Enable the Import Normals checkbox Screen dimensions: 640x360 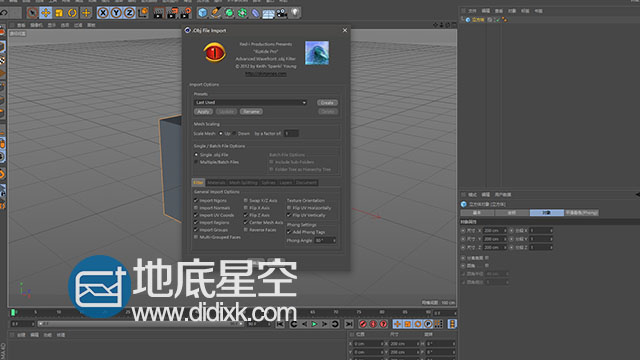click(x=196, y=208)
